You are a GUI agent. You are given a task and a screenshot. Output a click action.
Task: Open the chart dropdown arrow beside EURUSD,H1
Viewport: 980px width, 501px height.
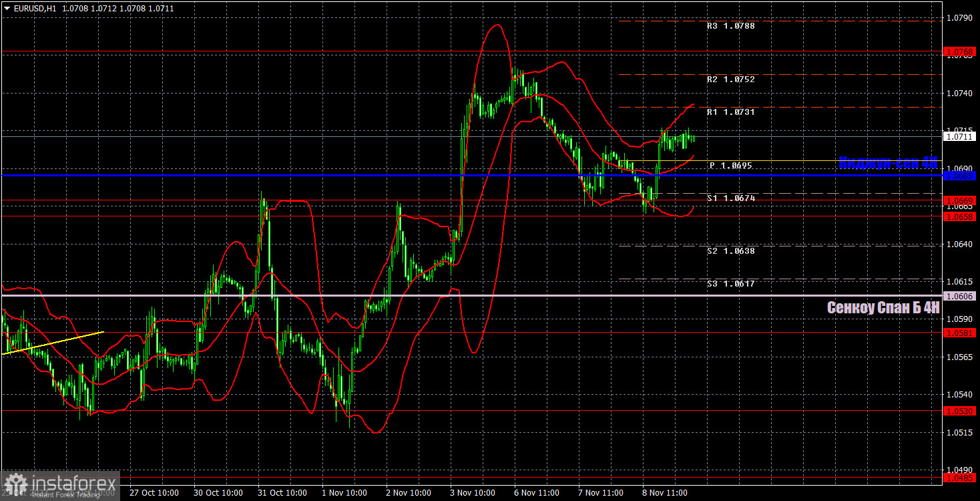tap(7, 9)
